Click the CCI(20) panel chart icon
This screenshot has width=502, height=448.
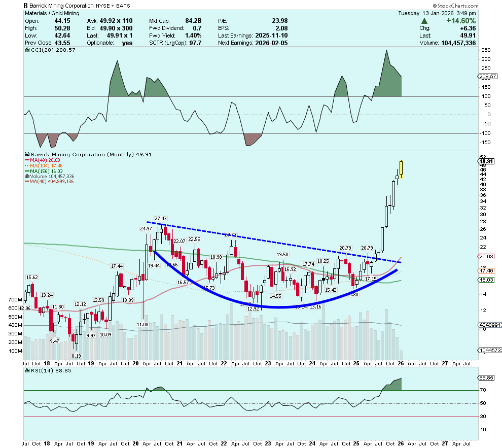[x=27, y=50]
